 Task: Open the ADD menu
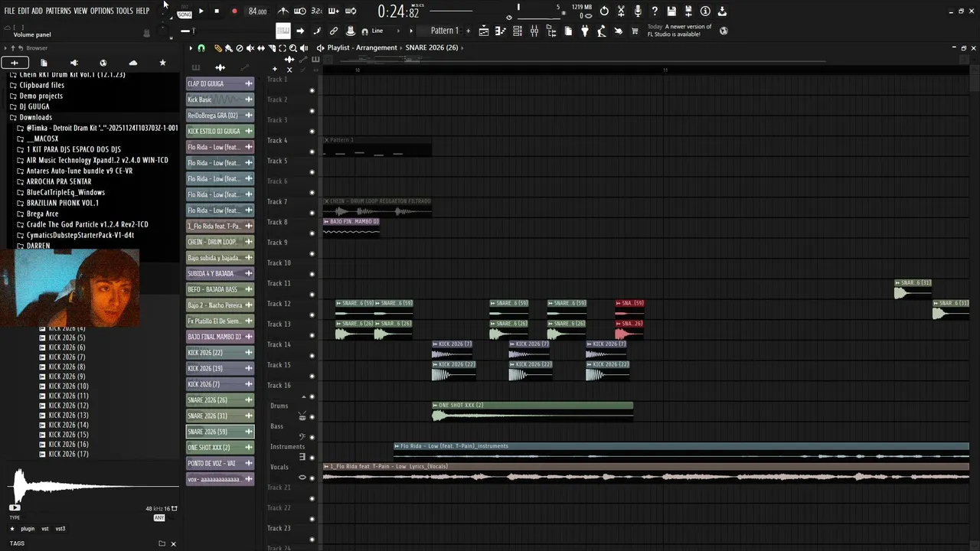(x=37, y=11)
